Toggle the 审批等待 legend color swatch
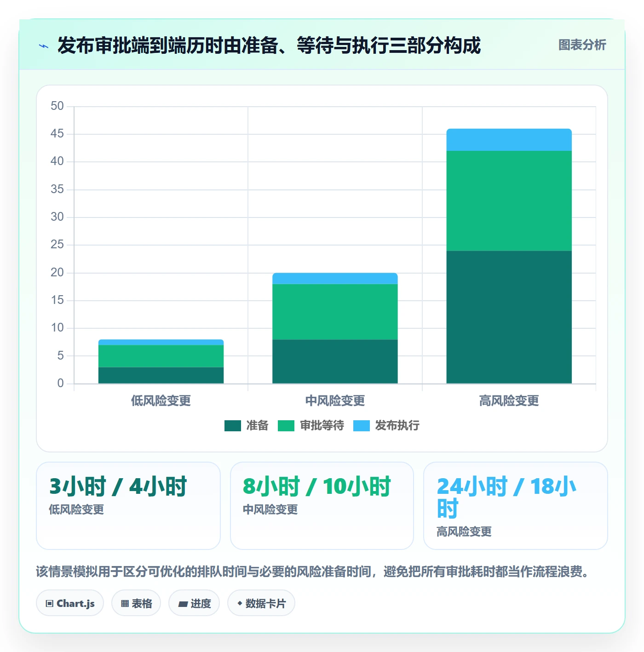Viewport: 644px width, 652px height. point(286,426)
